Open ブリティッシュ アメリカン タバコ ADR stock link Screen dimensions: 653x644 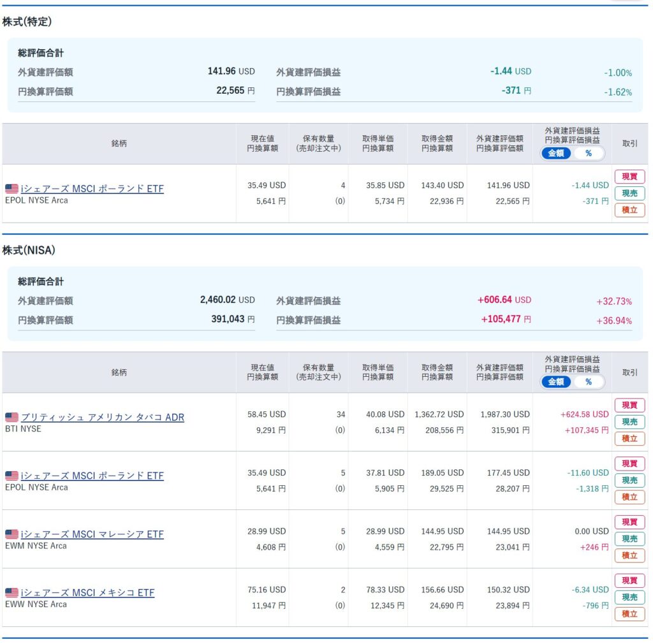click(x=102, y=418)
